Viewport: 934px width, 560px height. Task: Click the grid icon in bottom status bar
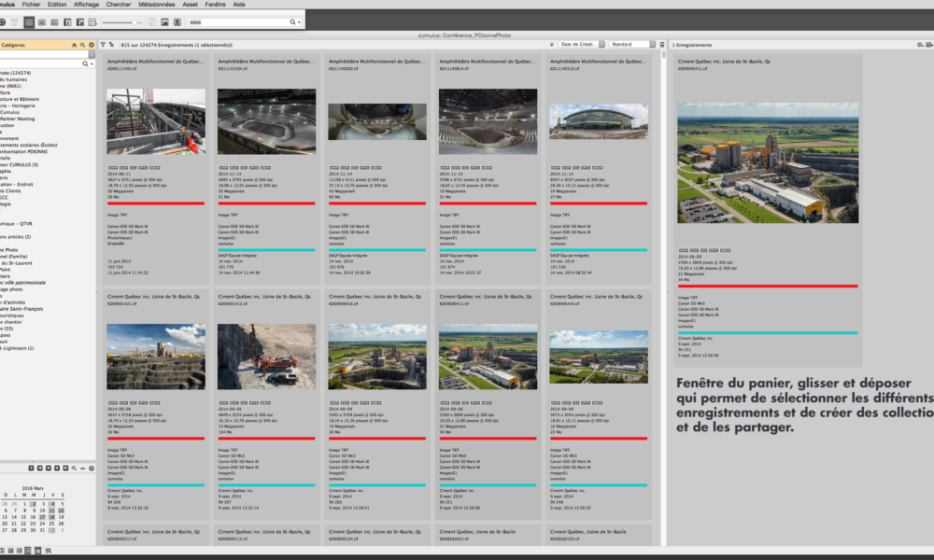(10, 551)
